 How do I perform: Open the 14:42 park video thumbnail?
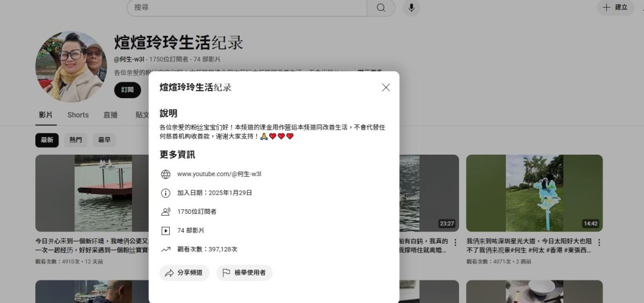(x=535, y=193)
